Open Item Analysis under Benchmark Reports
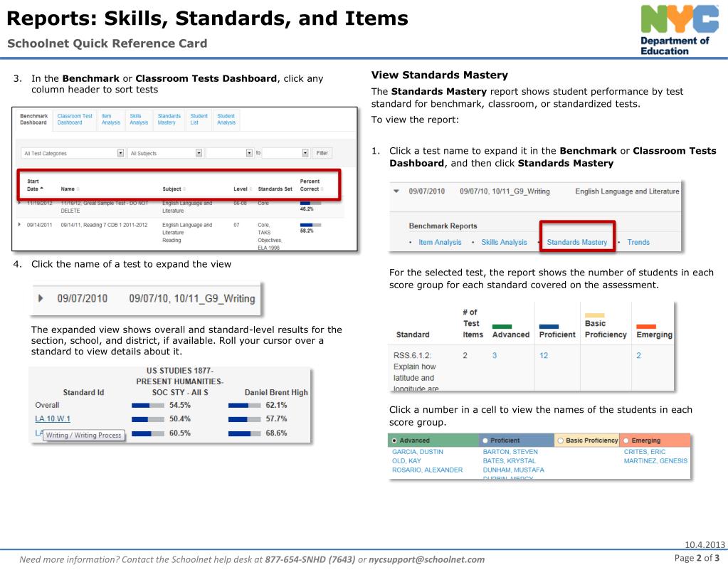728x575 pixels. (x=440, y=243)
